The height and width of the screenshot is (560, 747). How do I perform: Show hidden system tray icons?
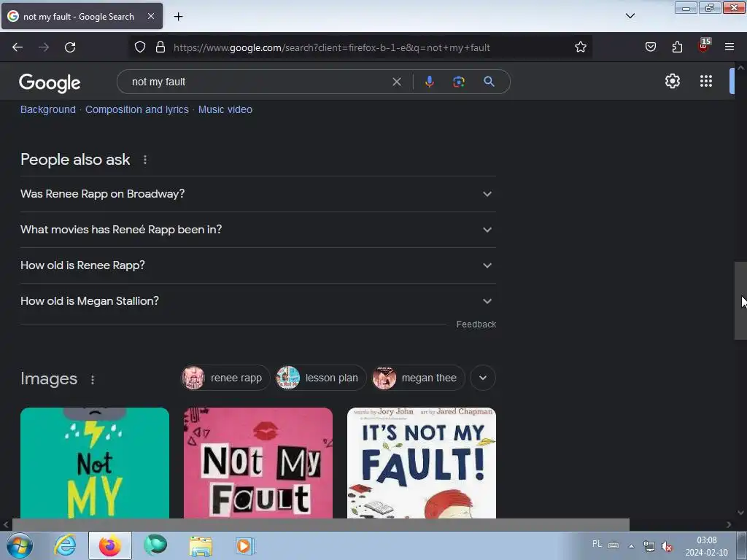tap(631, 546)
